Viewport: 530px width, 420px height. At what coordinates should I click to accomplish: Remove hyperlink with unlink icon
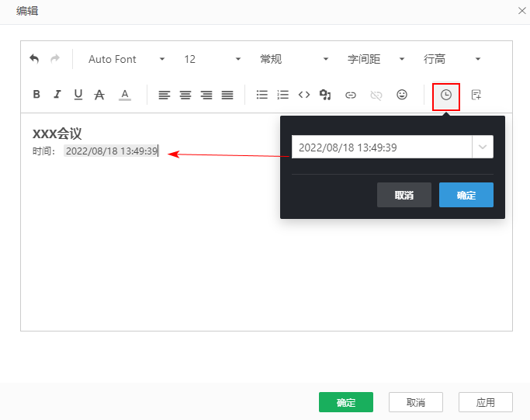376,95
